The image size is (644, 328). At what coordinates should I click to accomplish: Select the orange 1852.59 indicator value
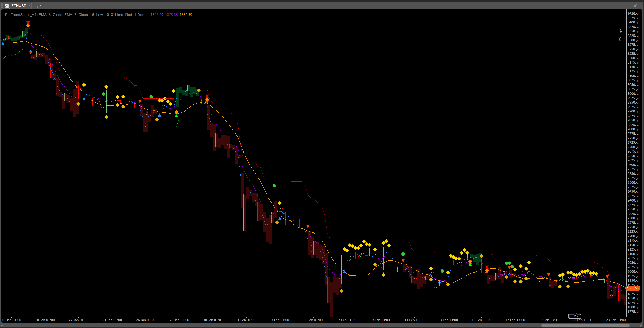pos(186,15)
